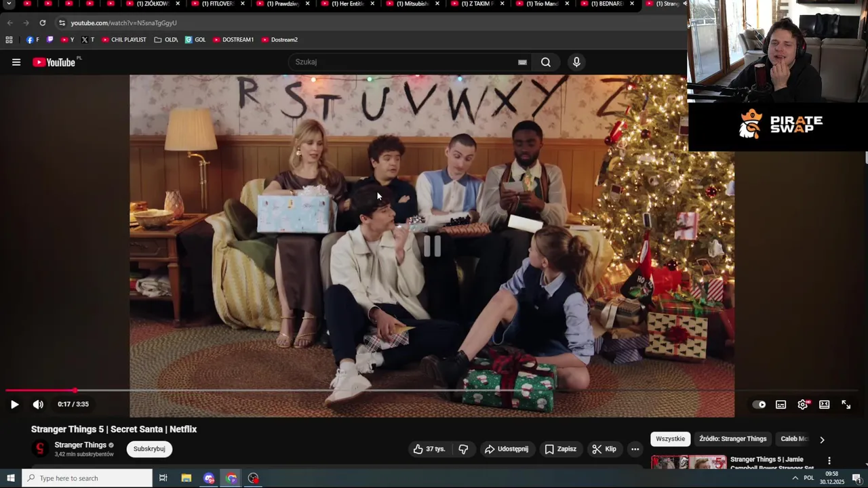868x488 pixels.
Task: View site information icon in address bar
Action: (62, 23)
